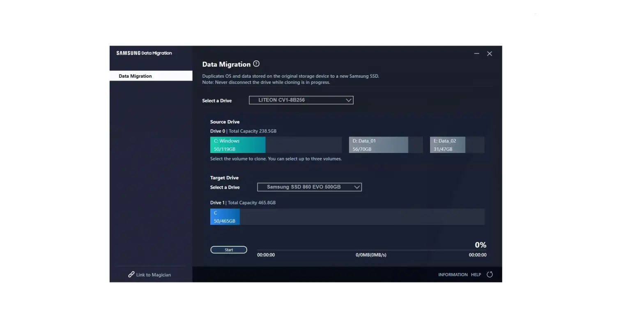Click the Source Drive heading
Image resolution: width=644 pixels, height=317 pixels.
[225, 122]
